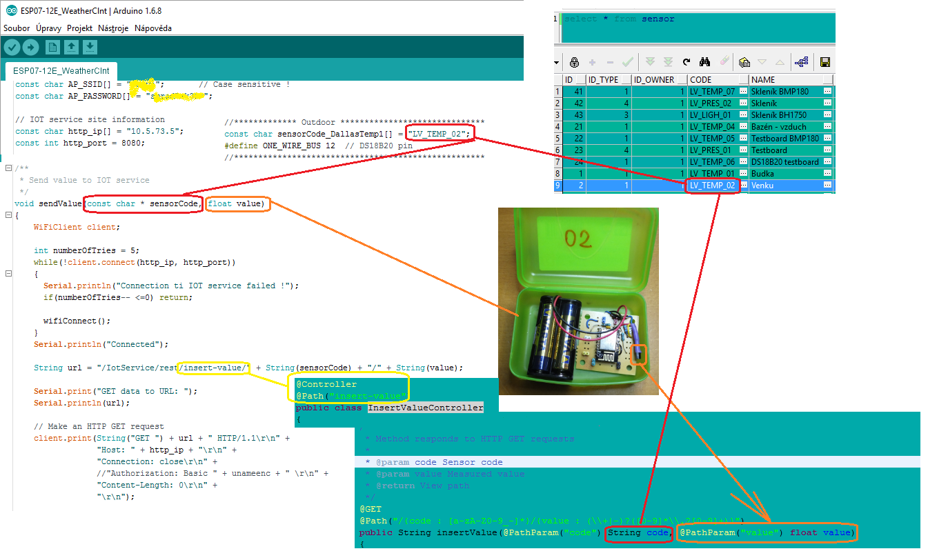The width and height of the screenshot is (928, 560).
Task: Click the ID_OWNER column header
Action: 660,79
